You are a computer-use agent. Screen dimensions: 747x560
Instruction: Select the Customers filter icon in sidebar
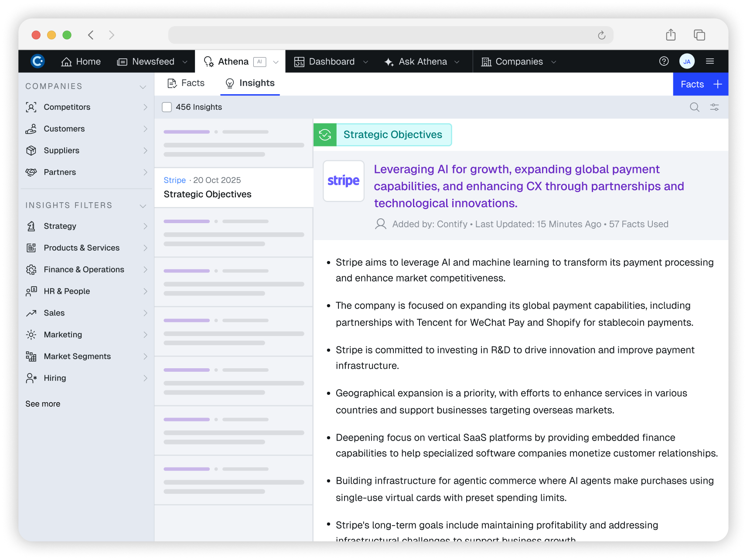(x=31, y=129)
